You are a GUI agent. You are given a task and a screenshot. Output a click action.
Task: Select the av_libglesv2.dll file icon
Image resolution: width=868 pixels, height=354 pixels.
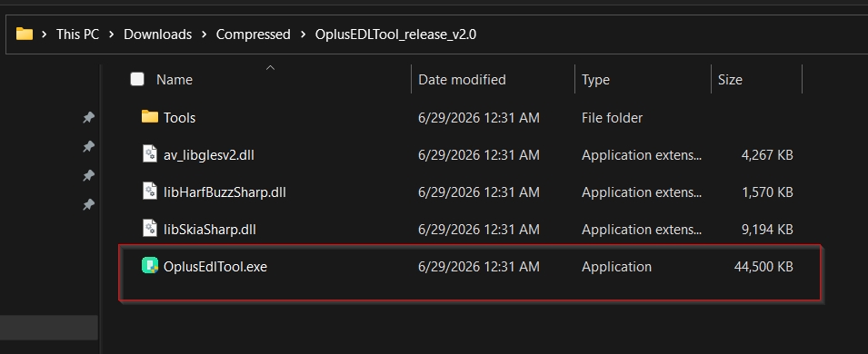coord(150,153)
